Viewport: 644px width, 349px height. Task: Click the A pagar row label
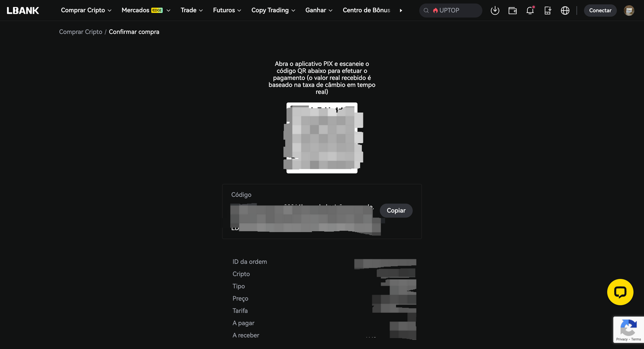pyautogui.click(x=244, y=323)
